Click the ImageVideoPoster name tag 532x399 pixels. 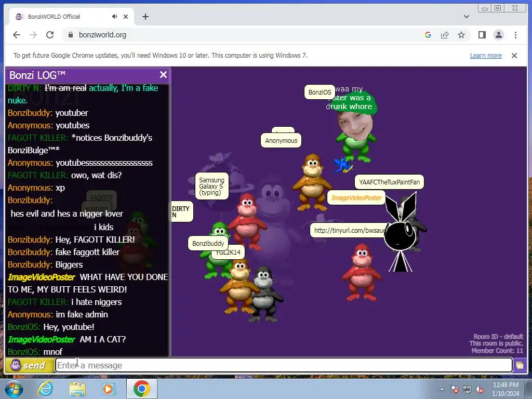pos(356,197)
